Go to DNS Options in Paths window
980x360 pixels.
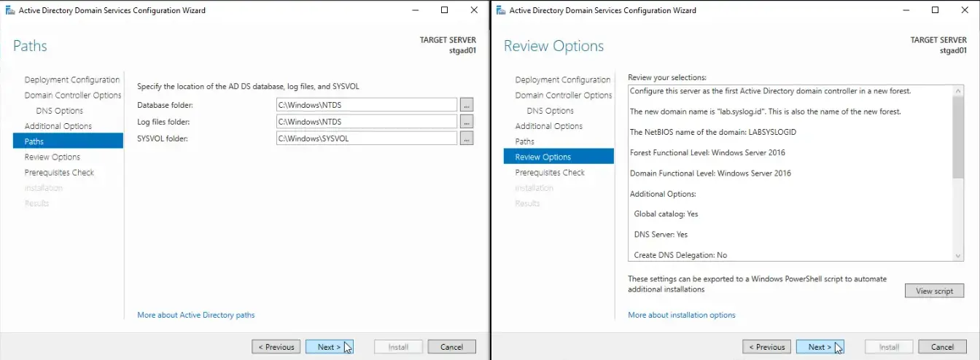(x=59, y=111)
